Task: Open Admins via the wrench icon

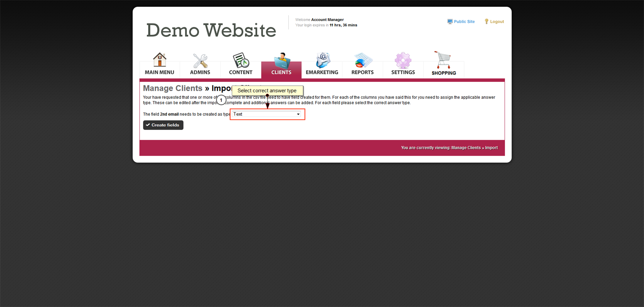Action: click(200, 61)
